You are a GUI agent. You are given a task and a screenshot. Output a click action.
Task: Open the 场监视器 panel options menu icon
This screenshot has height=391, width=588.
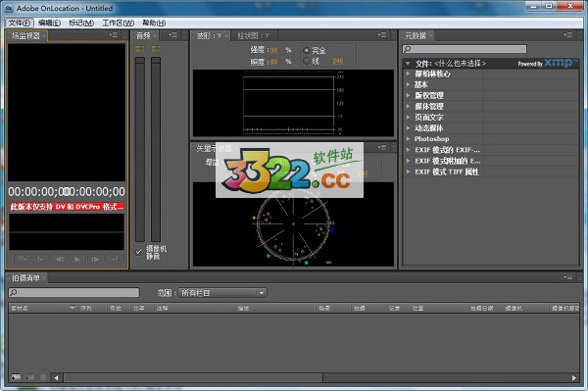click(x=114, y=35)
